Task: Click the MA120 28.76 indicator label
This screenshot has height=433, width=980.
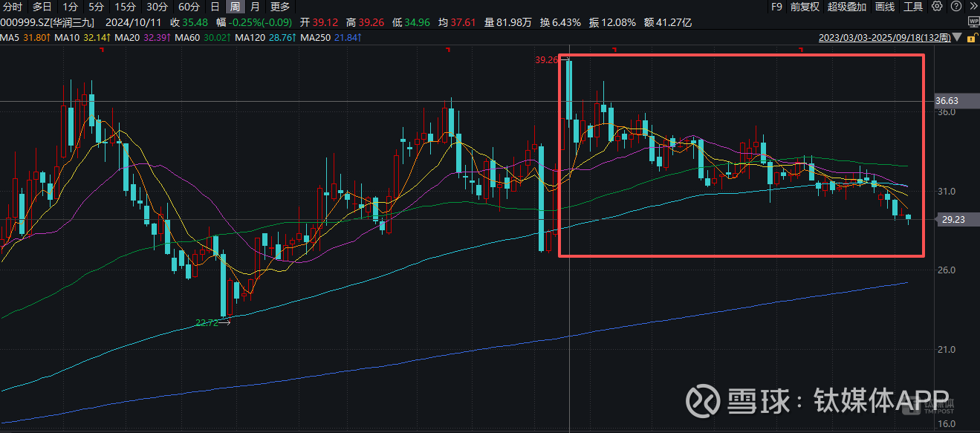Action: tap(264, 37)
